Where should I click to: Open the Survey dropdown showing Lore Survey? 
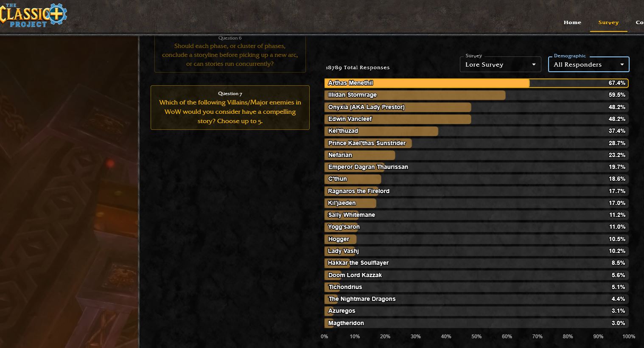click(x=501, y=65)
